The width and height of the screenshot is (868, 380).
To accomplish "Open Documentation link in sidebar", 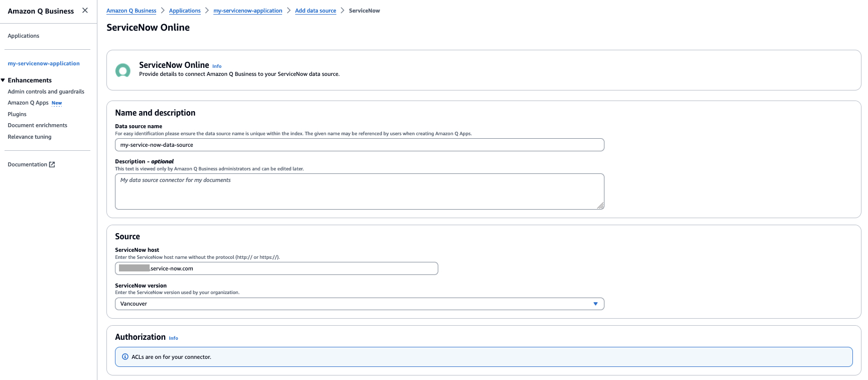I will (28, 164).
